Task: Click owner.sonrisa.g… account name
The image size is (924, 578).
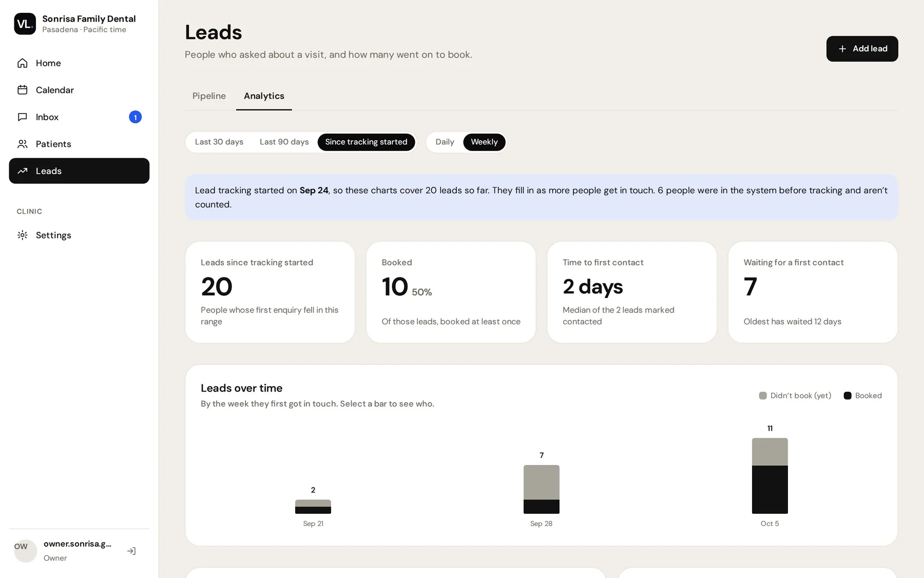Action: click(x=78, y=544)
